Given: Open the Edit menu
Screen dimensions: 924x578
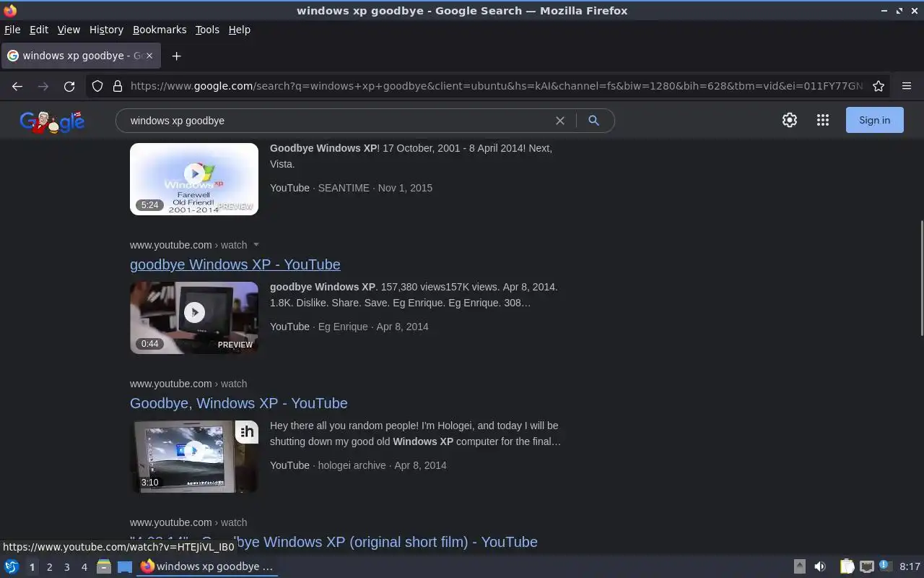Looking at the screenshot, I should 39,30.
